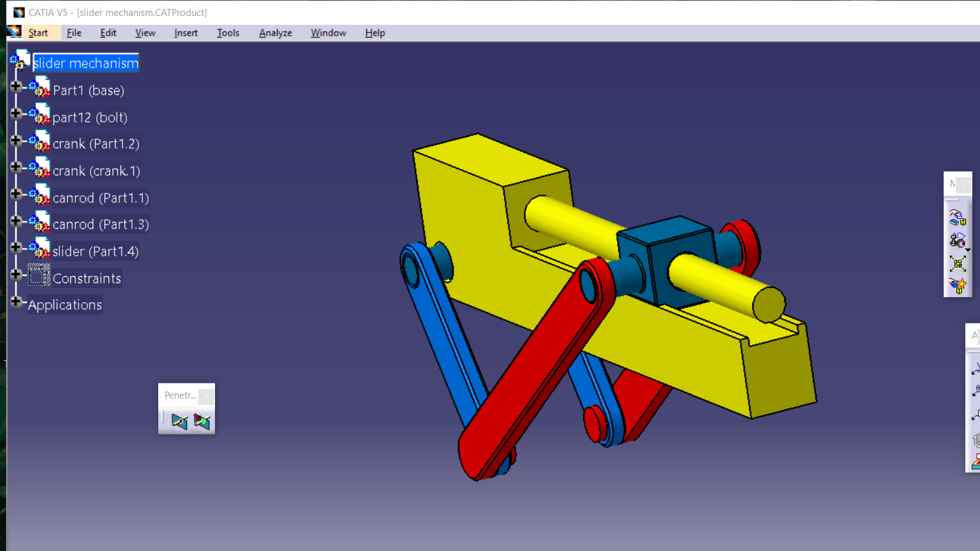This screenshot has width=980, height=551.
Task: Expand the Part1 (base) tree node
Action: (x=16, y=85)
